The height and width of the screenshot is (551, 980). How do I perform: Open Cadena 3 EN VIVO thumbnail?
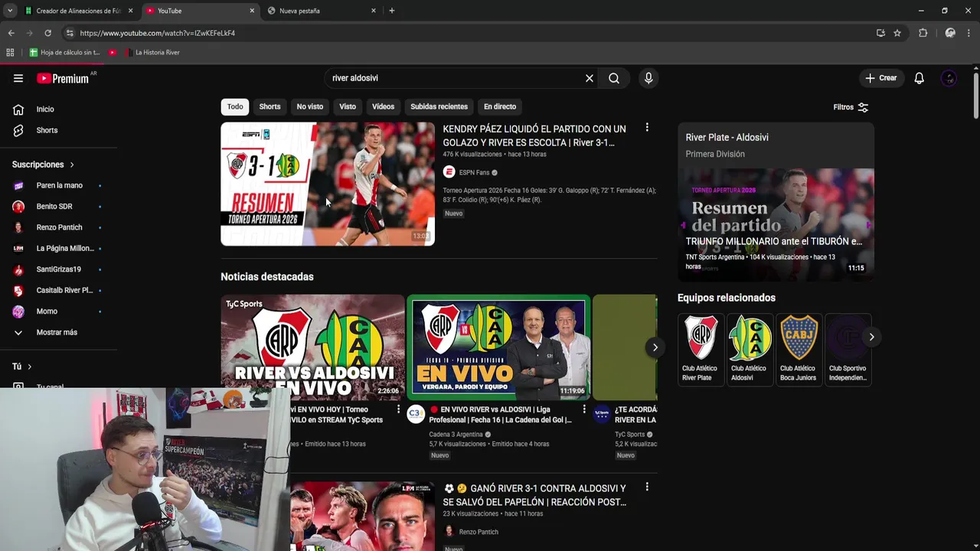click(x=498, y=347)
